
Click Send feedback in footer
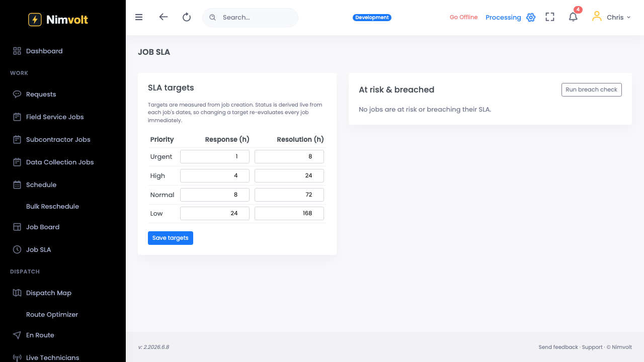(x=558, y=347)
